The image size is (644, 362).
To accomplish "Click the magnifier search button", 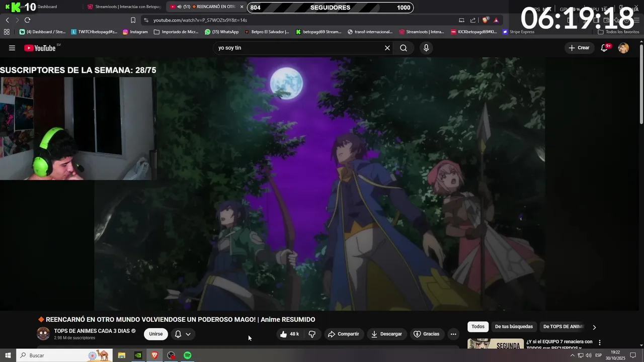I will click(x=404, y=48).
